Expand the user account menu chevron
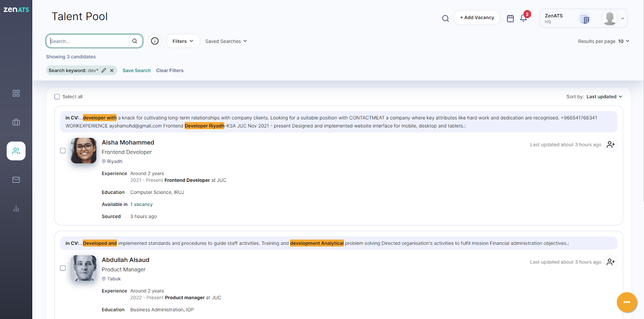644x319 pixels. 623,19
